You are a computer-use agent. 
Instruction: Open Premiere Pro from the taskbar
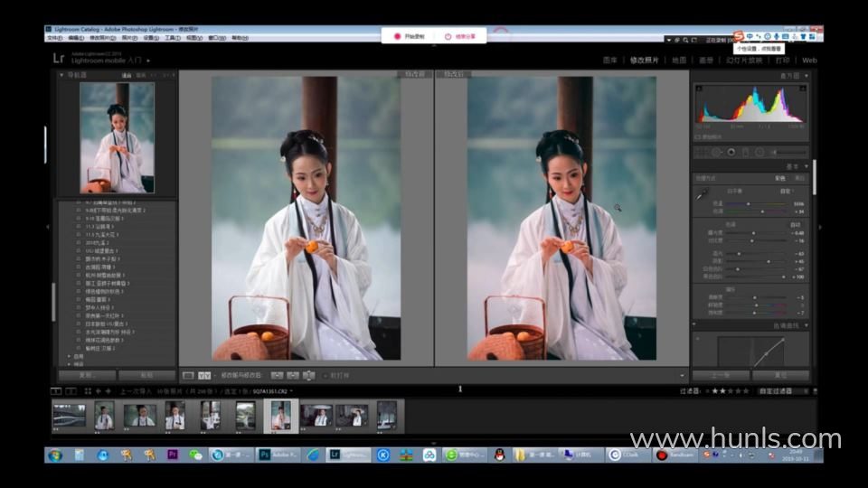(172, 455)
